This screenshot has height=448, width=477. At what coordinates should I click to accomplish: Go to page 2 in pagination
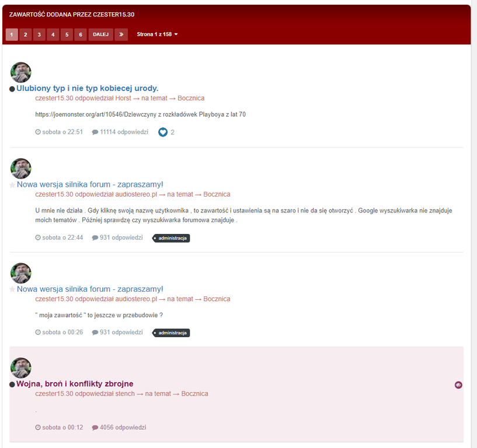tap(26, 34)
